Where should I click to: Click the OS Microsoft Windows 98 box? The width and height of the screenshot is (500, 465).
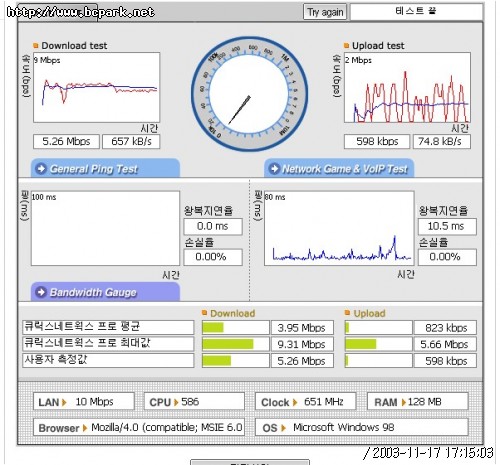point(362,427)
